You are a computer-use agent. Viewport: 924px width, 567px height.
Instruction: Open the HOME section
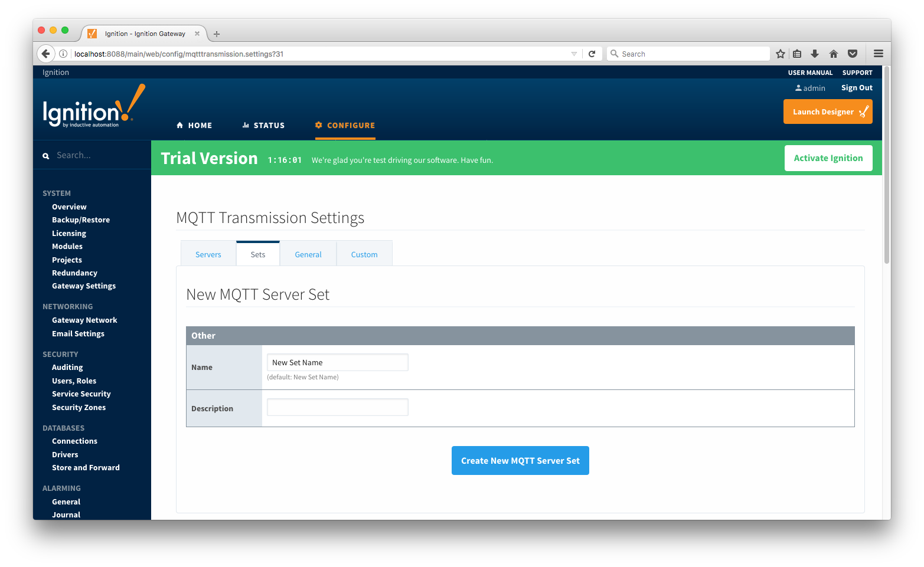click(x=194, y=125)
